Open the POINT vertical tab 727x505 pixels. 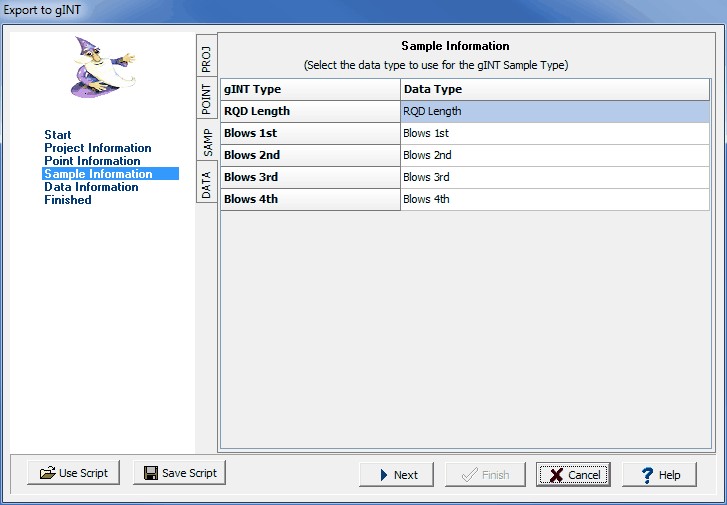pos(206,101)
